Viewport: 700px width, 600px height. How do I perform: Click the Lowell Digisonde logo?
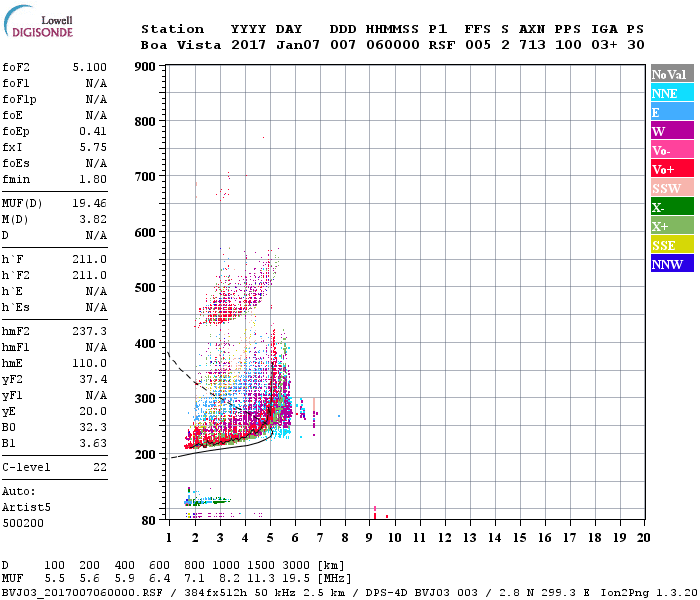(x=38, y=22)
